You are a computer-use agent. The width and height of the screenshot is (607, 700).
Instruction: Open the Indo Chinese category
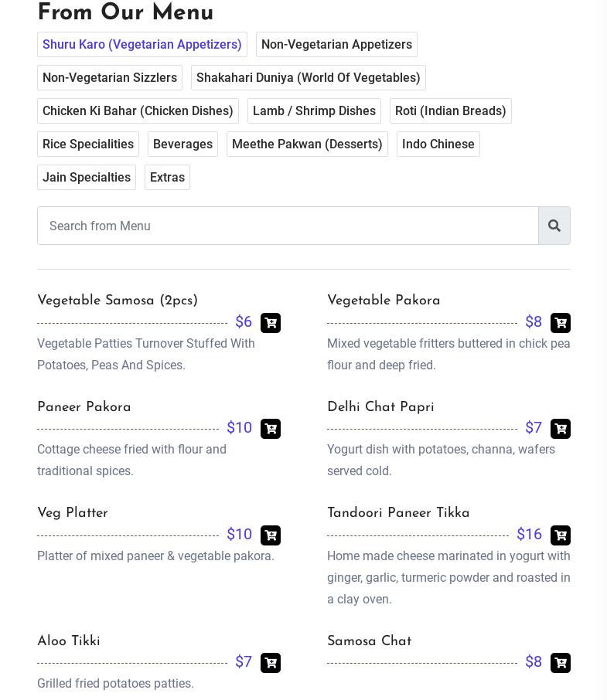coord(438,144)
